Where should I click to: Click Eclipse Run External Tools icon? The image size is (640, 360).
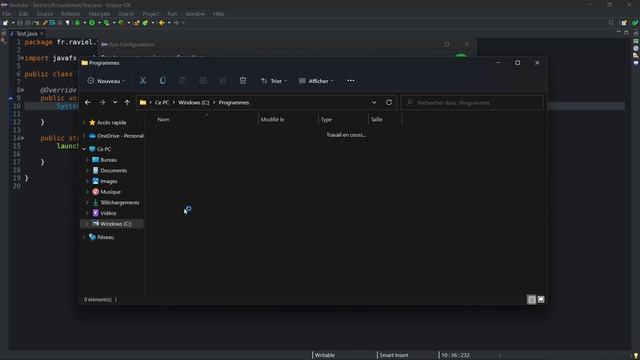pyautogui.click(x=121, y=23)
